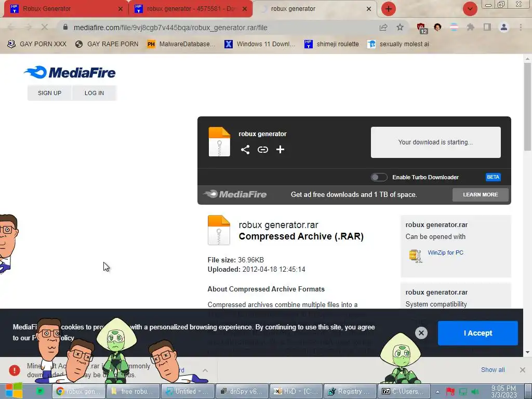Click Show all downloads link
The width and height of the screenshot is (532, 399).
click(x=493, y=370)
